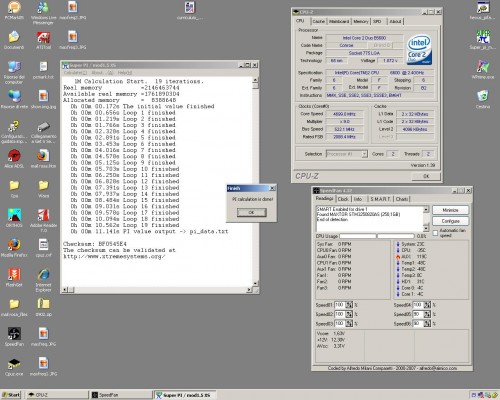Open Super PI Help menu
Viewport: 500px width, 400px height.
tap(125, 73)
